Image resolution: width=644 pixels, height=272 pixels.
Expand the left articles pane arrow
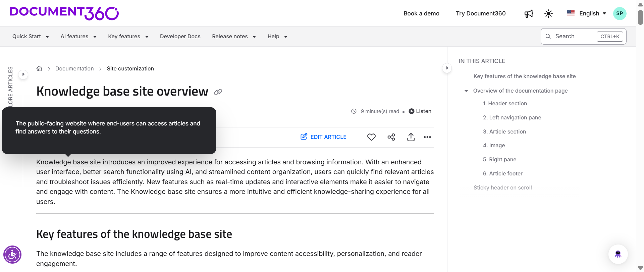(23, 74)
